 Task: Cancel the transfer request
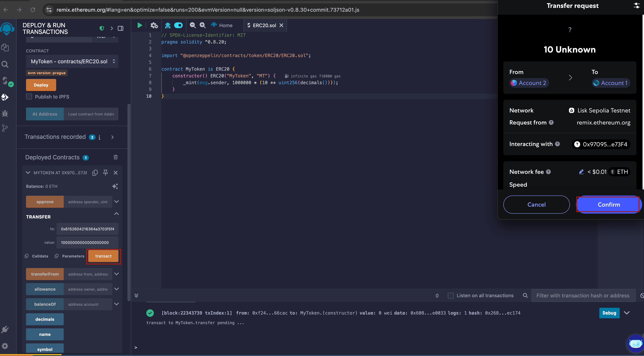(x=537, y=205)
